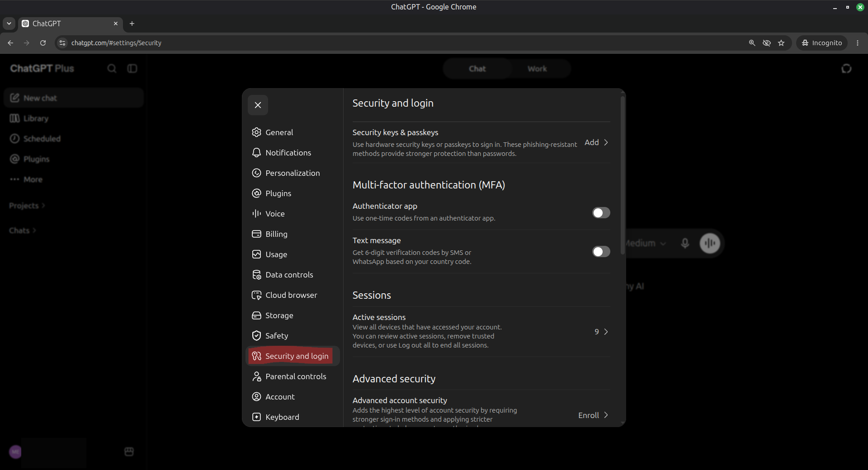Image resolution: width=868 pixels, height=470 pixels.
Task: Click the Enroll link for advanced security
Action: (588, 415)
